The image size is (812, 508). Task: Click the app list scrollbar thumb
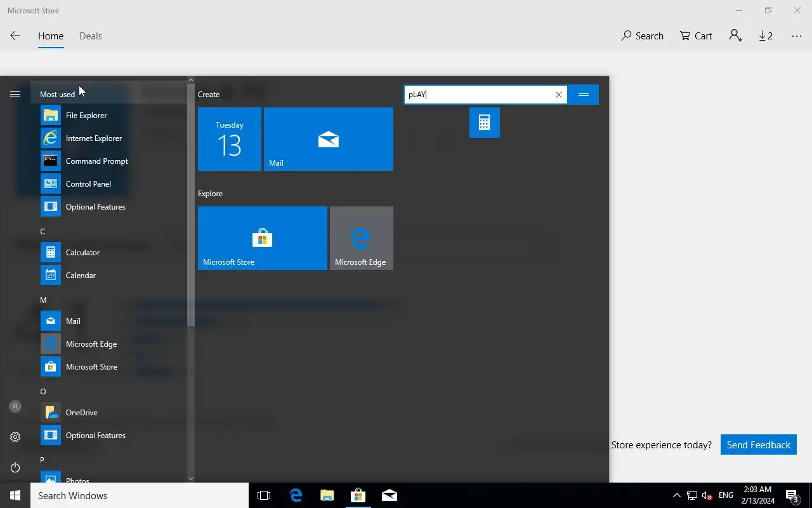pyautogui.click(x=190, y=206)
